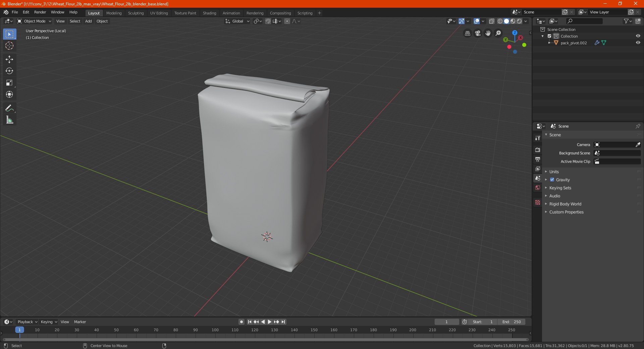Image resolution: width=644 pixels, height=349 pixels.
Task: Expand the Keying Sets panel
Action: (x=560, y=188)
